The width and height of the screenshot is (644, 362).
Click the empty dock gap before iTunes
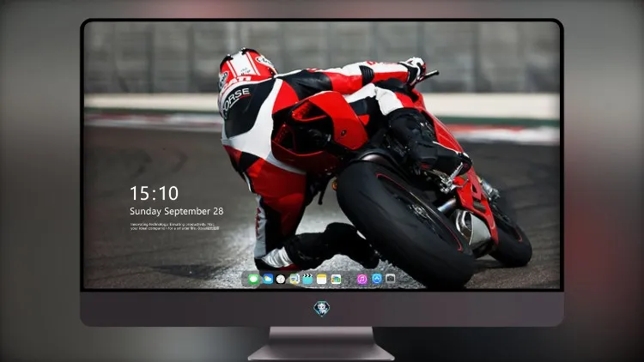349,280
